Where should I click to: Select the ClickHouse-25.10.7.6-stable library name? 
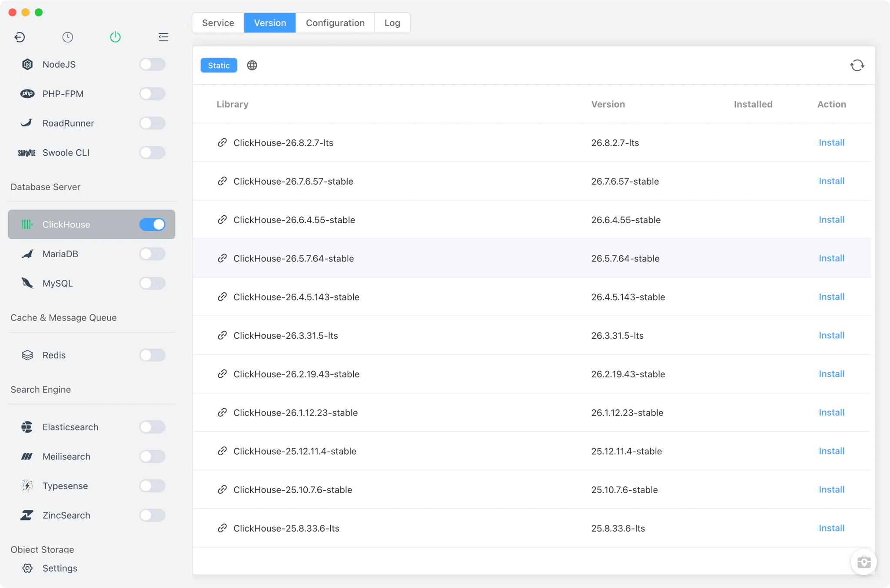(293, 490)
